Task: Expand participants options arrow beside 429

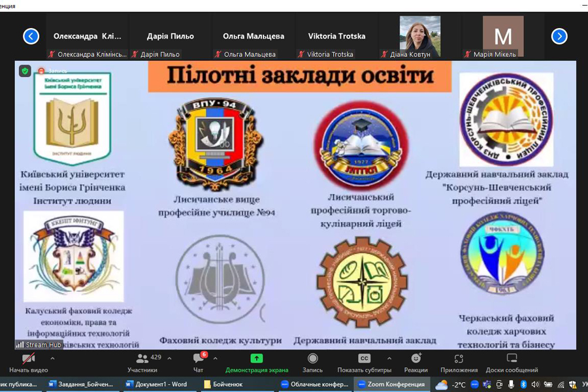Action: pyautogui.click(x=169, y=359)
